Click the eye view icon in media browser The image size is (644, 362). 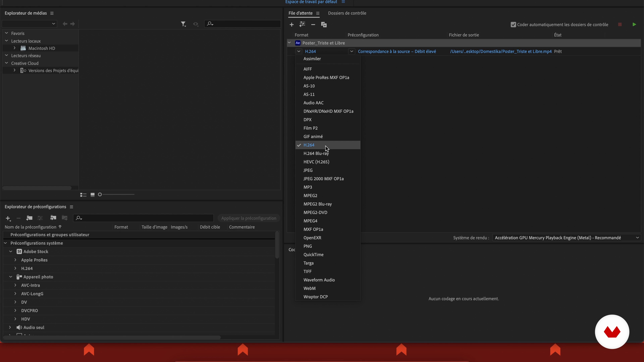[196, 24]
